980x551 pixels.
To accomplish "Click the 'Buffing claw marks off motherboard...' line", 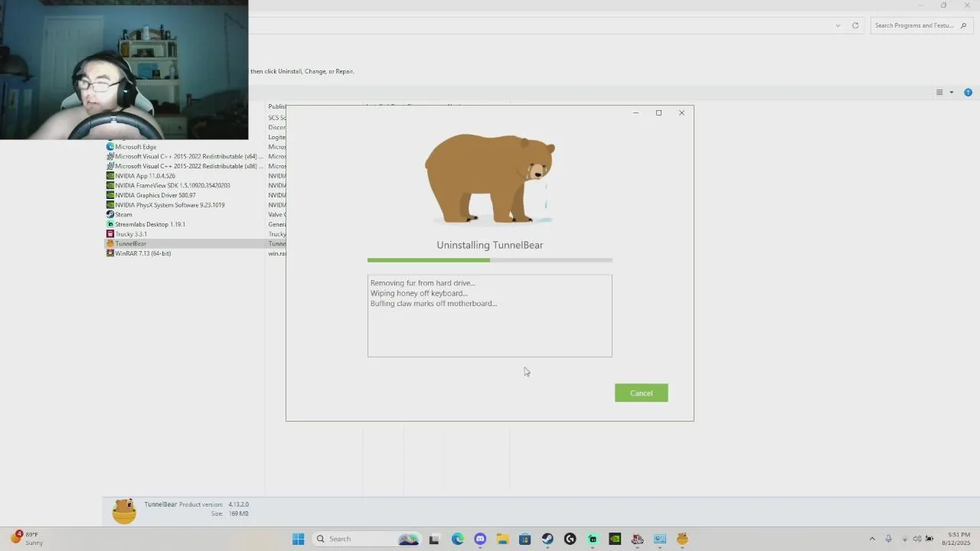I will coord(433,303).
